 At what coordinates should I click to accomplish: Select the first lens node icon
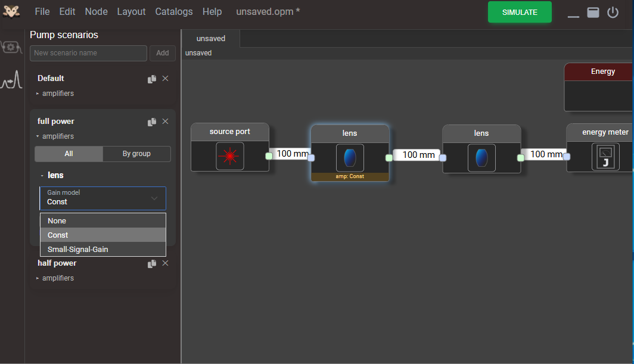click(350, 158)
